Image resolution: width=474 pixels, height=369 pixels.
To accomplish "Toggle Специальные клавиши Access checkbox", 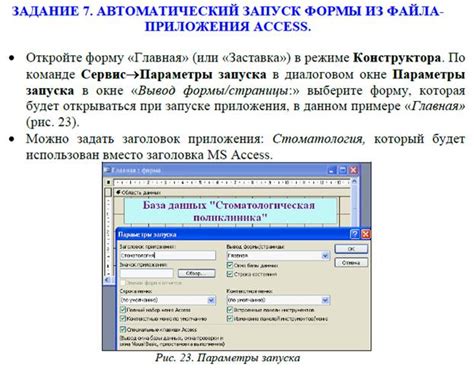I will click(123, 329).
